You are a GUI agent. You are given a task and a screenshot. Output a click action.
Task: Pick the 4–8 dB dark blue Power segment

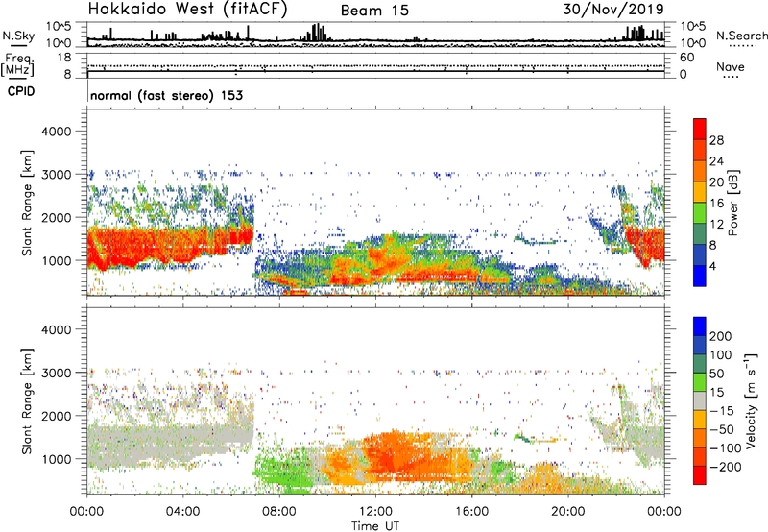click(700, 255)
